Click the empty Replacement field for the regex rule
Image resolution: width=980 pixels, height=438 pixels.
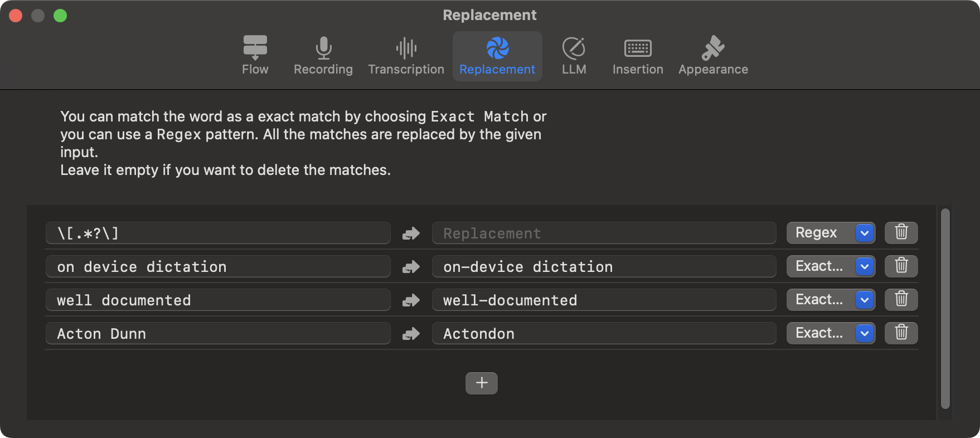point(604,233)
